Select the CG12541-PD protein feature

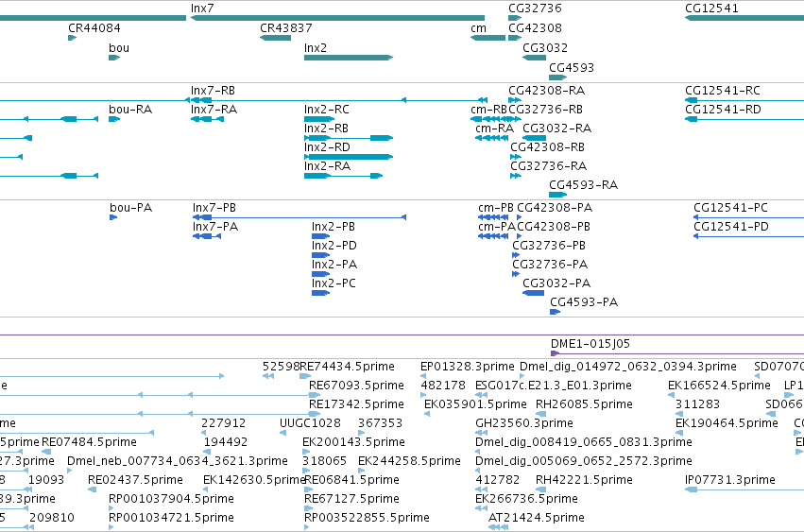point(748,236)
